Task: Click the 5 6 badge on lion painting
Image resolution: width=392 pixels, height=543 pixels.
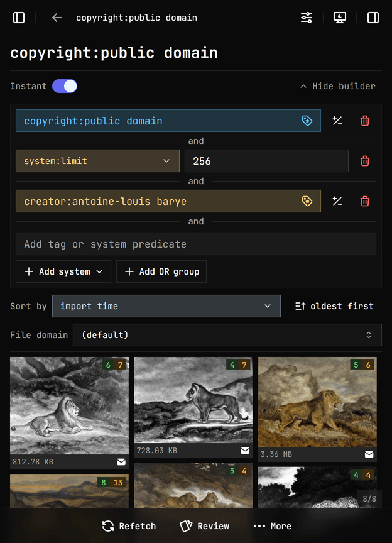Action: pyautogui.click(x=362, y=365)
